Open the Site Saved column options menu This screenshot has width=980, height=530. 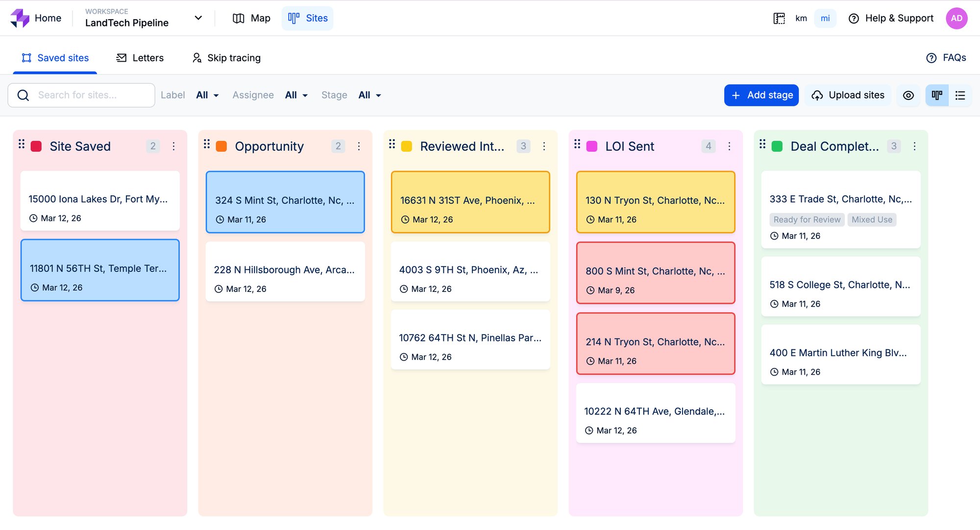pos(173,146)
